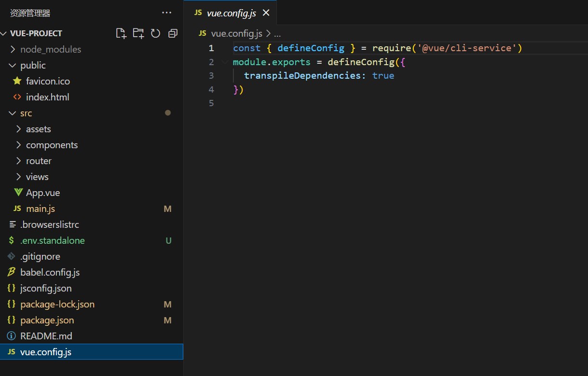Image resolution: width=588 pixels, height=376 pixels.
Task: Click the New File icon in explorer header
Action: click(121, 33)
